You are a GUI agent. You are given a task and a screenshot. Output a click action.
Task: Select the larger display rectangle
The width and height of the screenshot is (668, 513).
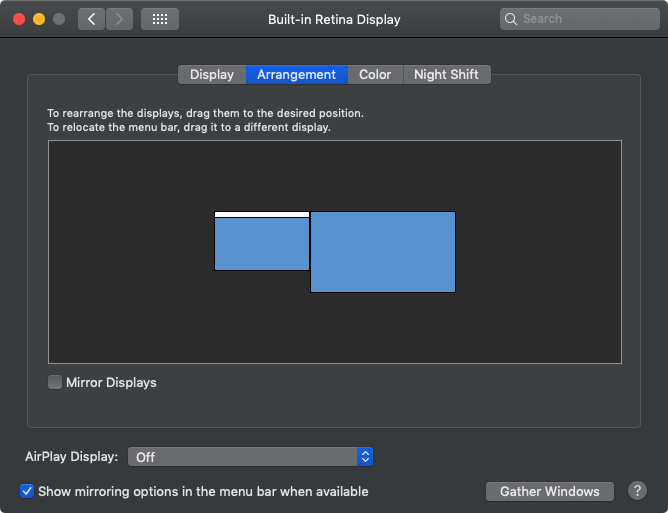coord(383,252)
